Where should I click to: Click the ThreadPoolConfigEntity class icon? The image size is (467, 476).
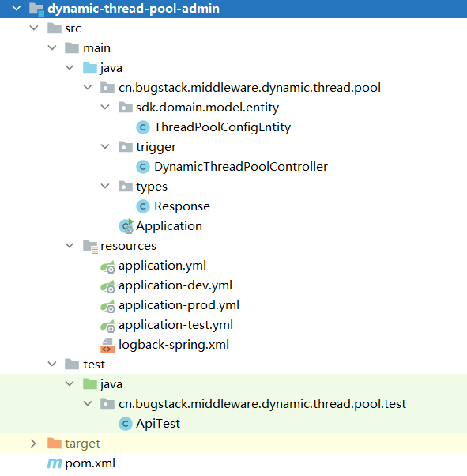[x=142, y=127]
